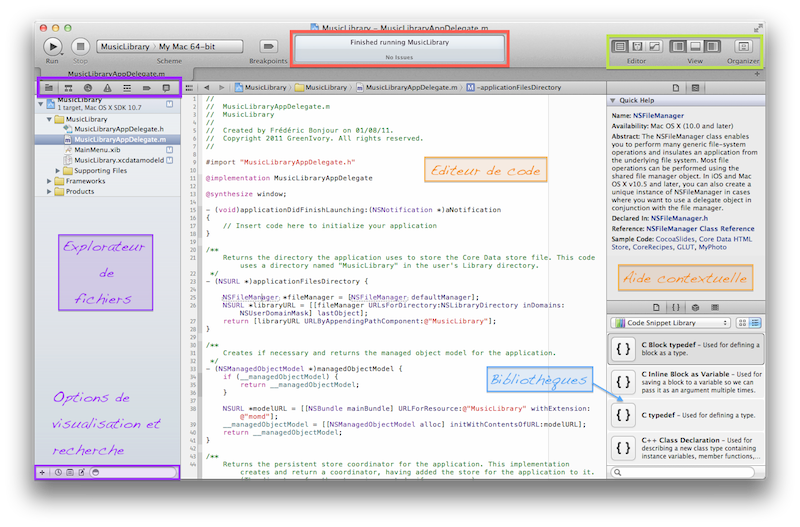Click the Run button

click(x=52, y=46)
